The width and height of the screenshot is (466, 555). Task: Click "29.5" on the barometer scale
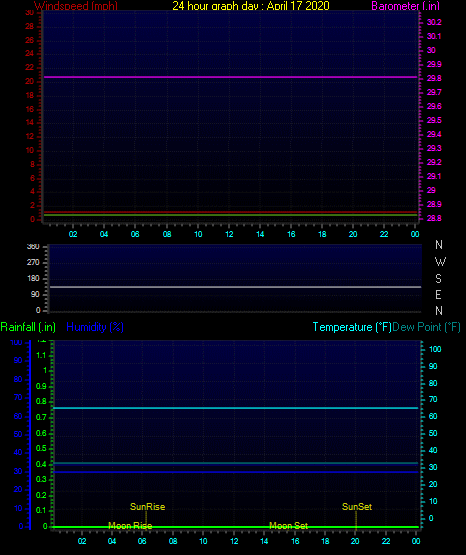(434, 120)
